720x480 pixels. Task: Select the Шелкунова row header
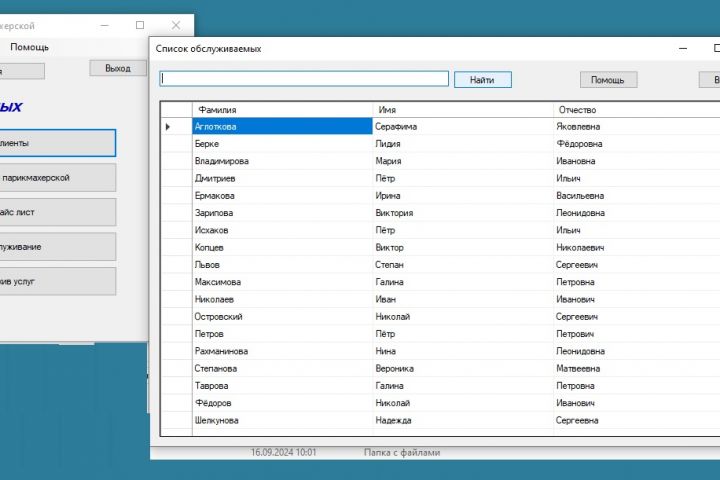click(x=176, y=420)
